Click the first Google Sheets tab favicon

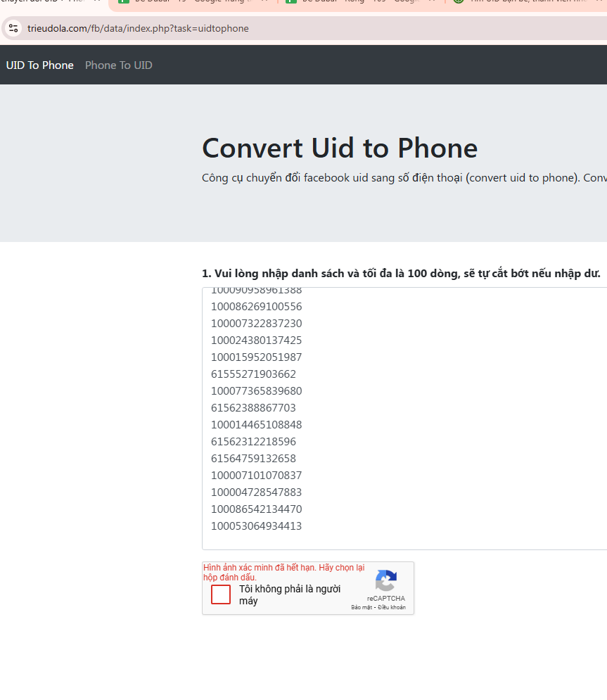tap(124, 1)
